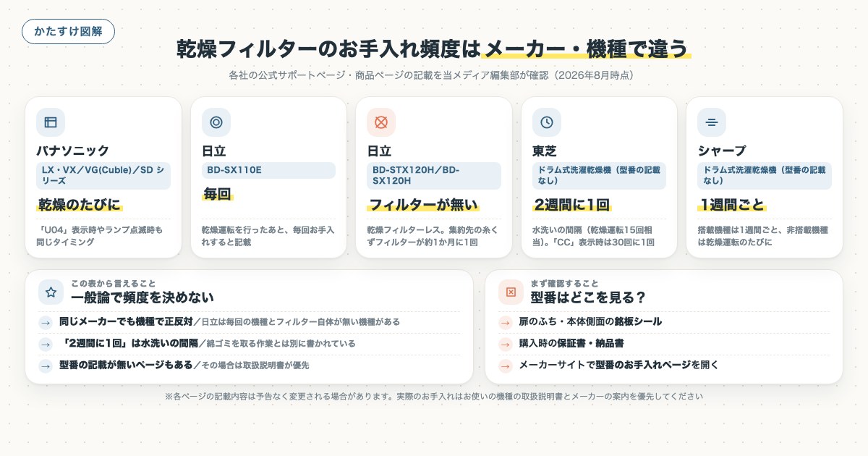Click the 日立 heading above BD-SX110E
This screenshot has height=456, width=868.
point(215,151)
